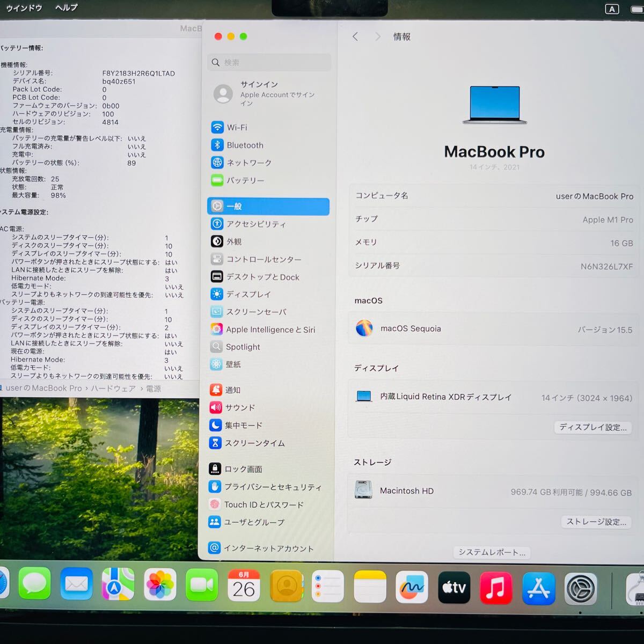Launch Contacts from the Dock

[286, 586]
